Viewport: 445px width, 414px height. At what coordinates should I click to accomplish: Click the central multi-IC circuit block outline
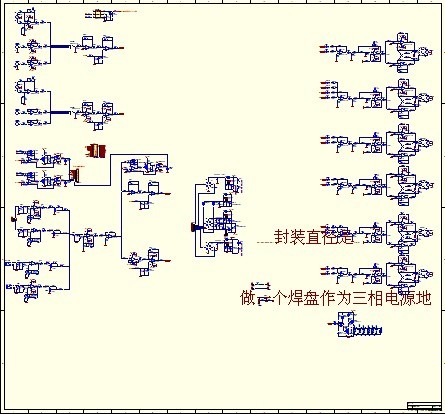pyautogui.click(x=219, y=216)
